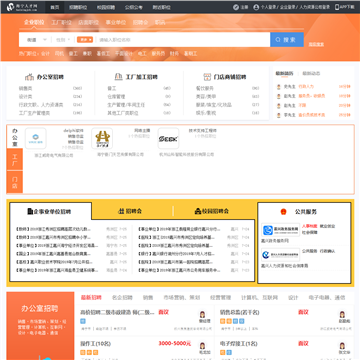This screenshot has width=360, height=360.
Task: Click recruiter avatar on 操作工(10名) card
Action: pyautogui.click(x=202, y=346)
